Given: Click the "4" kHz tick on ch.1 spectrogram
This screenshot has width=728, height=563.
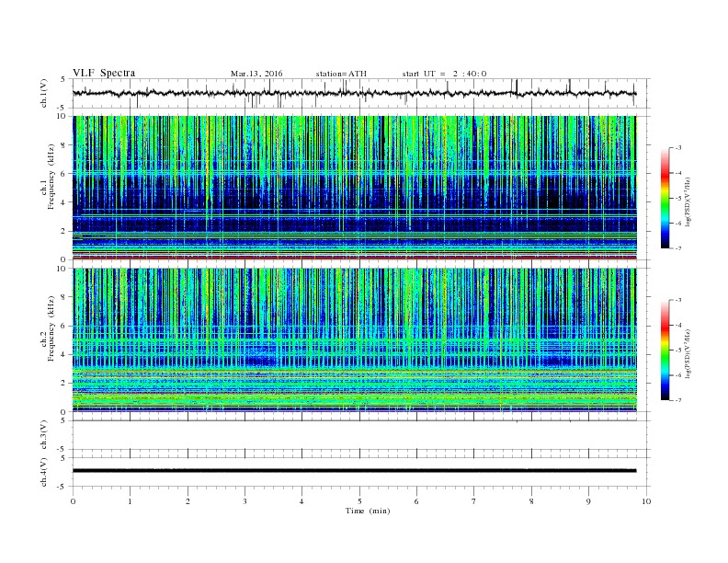Looking at the screenshot, I should tap(63, 202).
